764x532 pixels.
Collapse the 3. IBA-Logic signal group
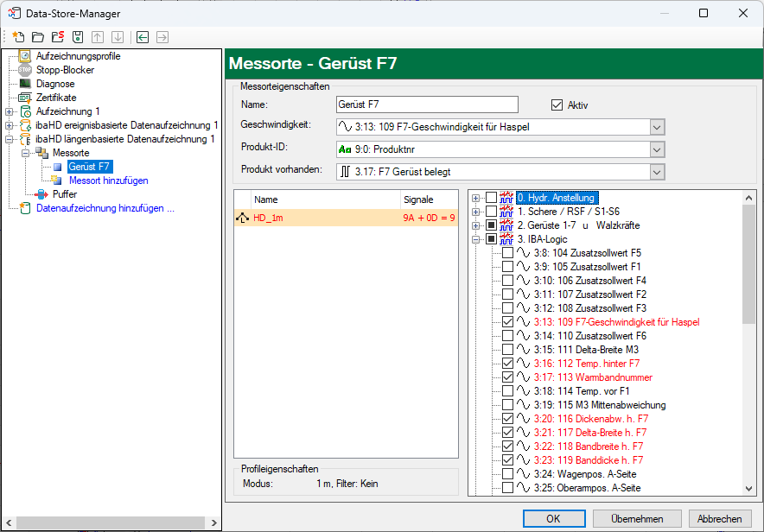coord(476,239)
